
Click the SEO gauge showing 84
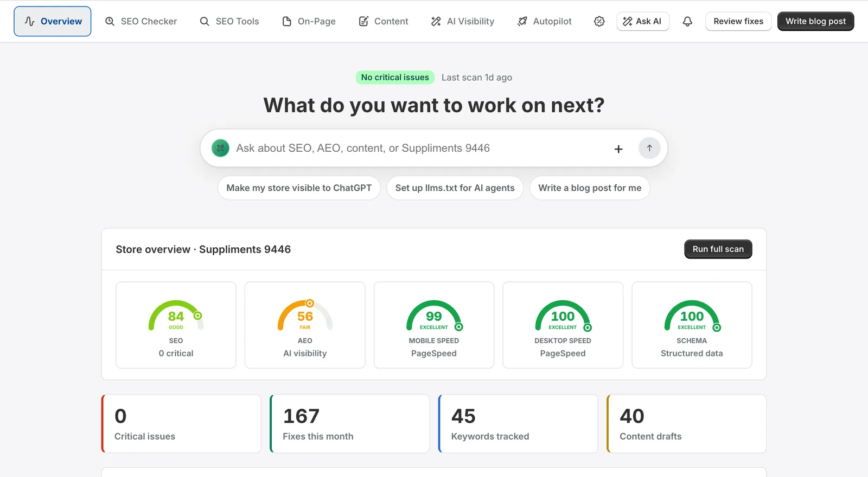[x=176, y=315]
